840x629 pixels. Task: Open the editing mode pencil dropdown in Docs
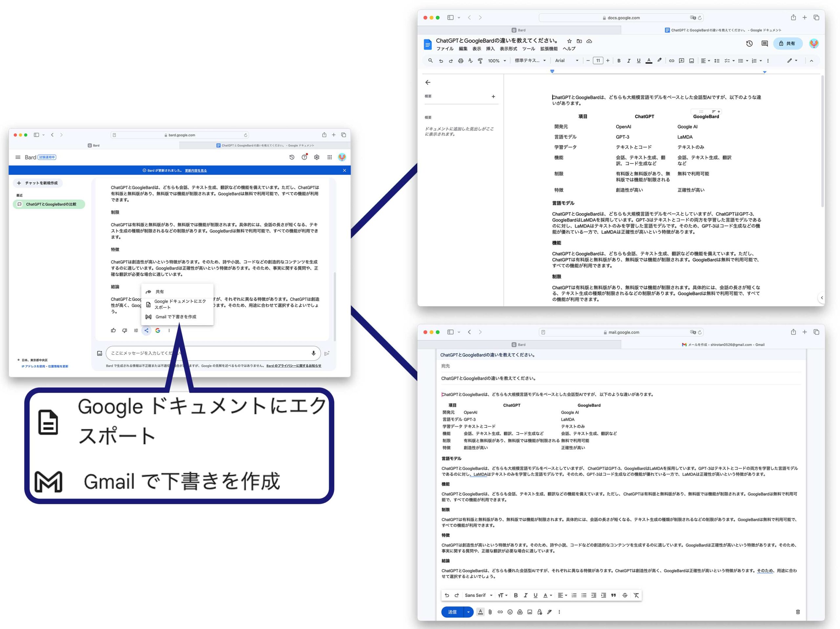pos(792,61)
